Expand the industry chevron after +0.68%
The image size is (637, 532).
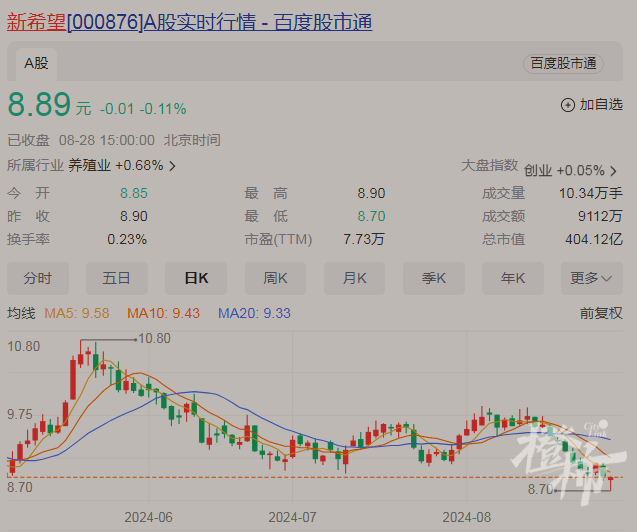click(x=172, y=166)
